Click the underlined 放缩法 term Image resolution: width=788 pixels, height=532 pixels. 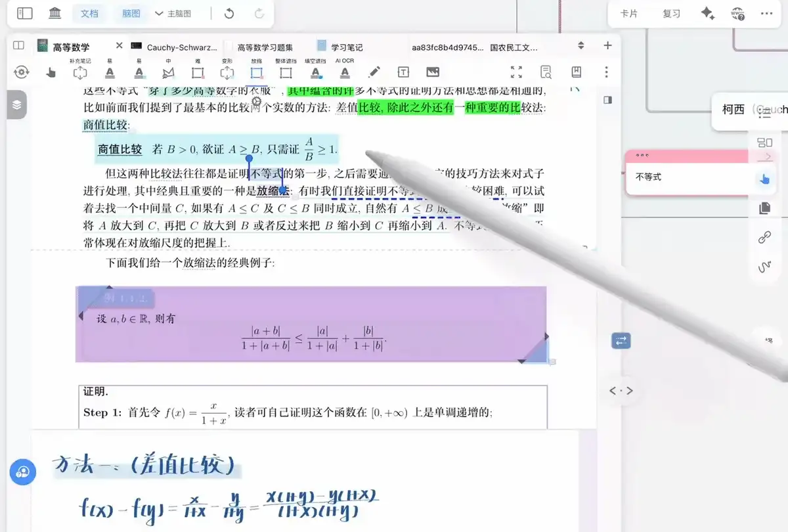coord(273,192)
